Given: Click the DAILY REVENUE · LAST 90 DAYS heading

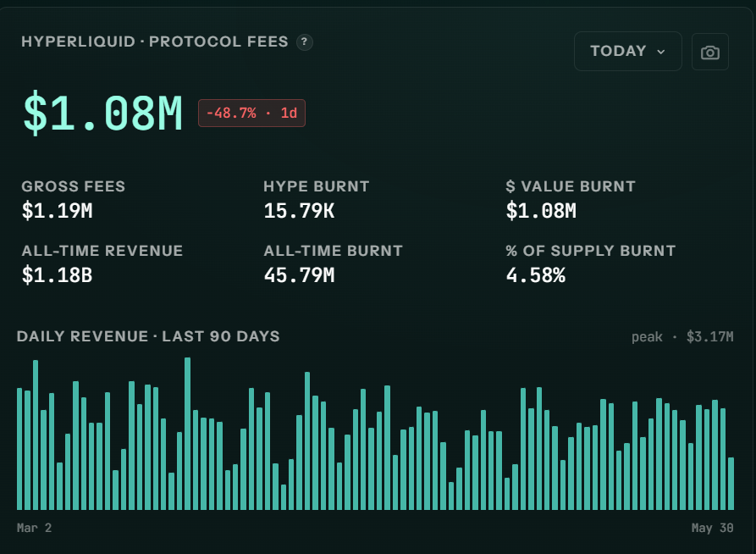Looking at the screenshot, I should pyautogui.click(x=148, y=336).
